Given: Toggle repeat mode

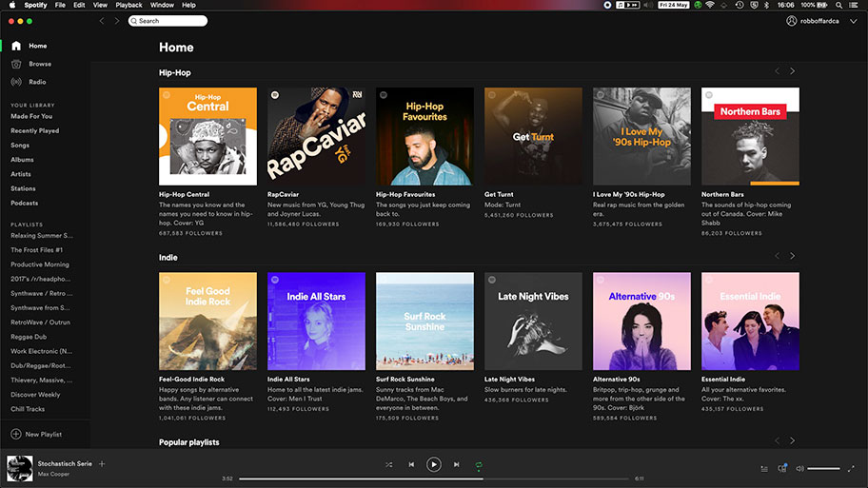Looking at the screenshot, I should point(479,465).
